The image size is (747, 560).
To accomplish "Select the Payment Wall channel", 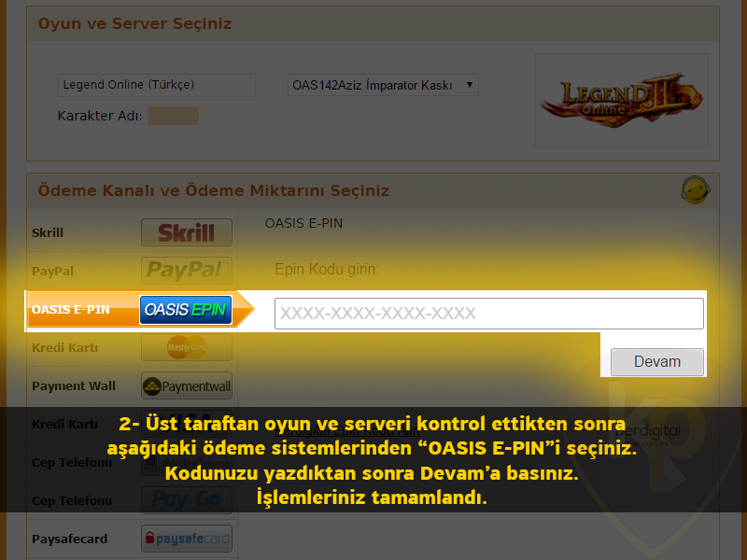I will click(132, 385).
